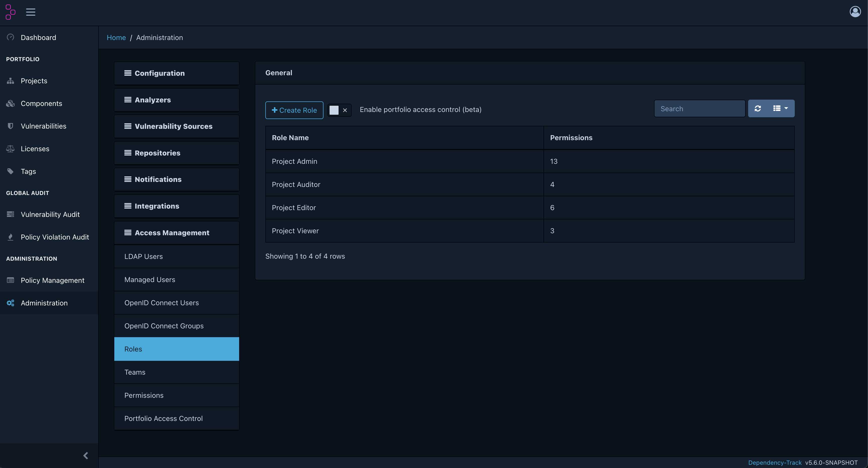The width and height of the screenshot is (868, 468).
Task: Open the columns list dropdown
Action: pyautogui.click(x=780, y=108)
